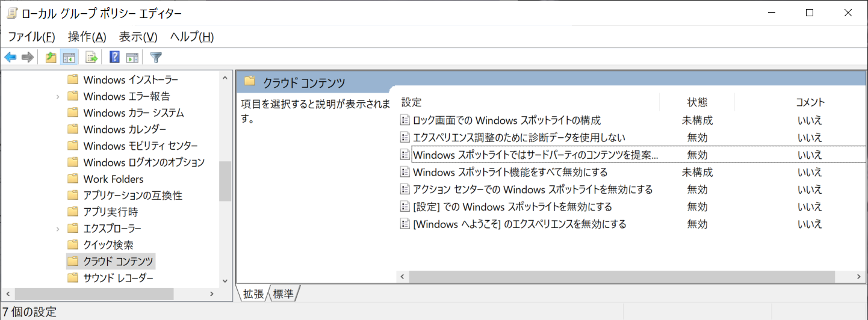This screenshot has height=320, width=868.
Task: Click tree pane vertical scrollbar thumb
Action: coord(225,181)
